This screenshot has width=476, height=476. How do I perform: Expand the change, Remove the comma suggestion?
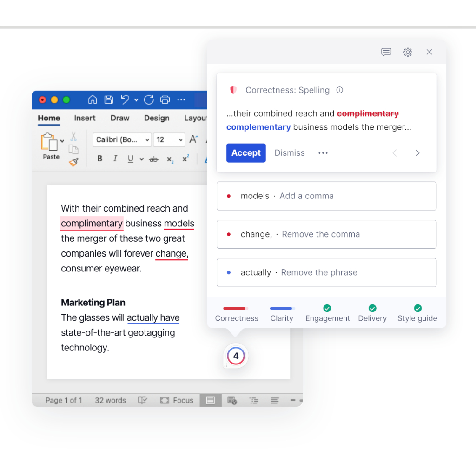click(x=327, y=234)
